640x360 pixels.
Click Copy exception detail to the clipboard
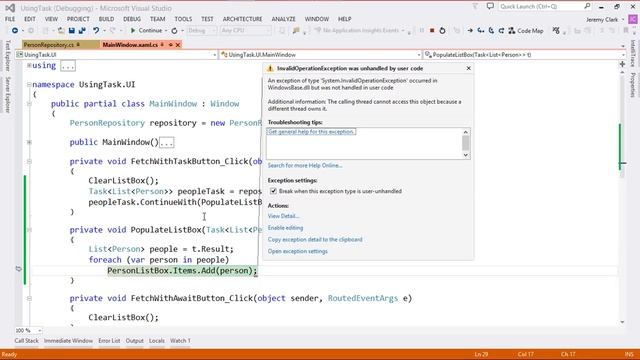coord(315,240)
